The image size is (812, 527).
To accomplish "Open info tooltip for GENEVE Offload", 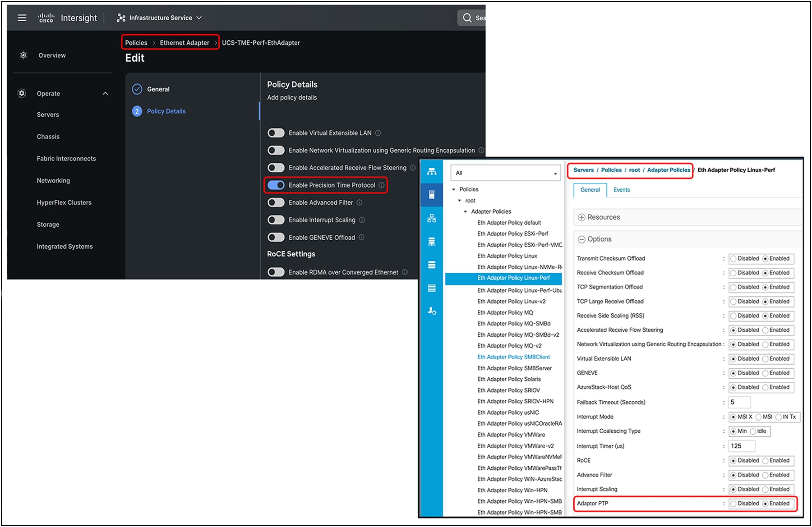I will click(x=361, y=237).
